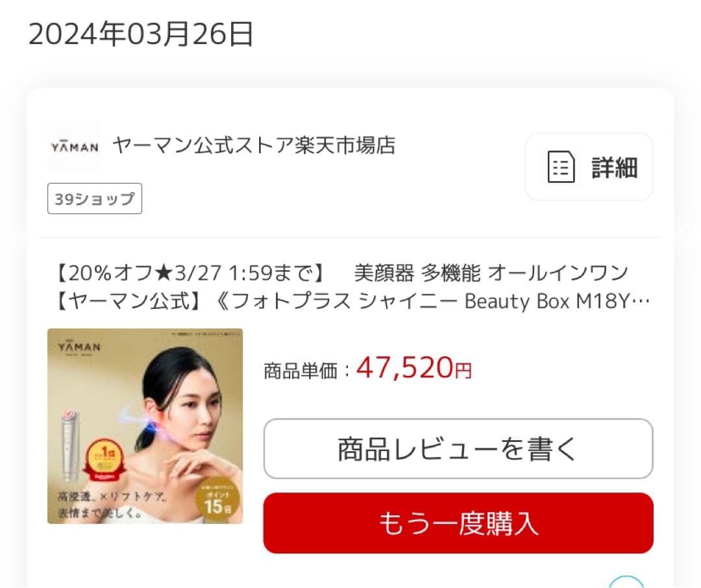Open ヤーマン公式ストア楽天市場店 shop link
This screenshot has height=588, width=701.
[254, 145]
